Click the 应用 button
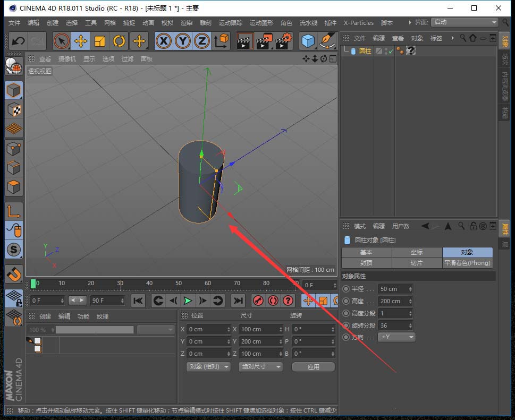This screenshot has height=420, width=515. coord(313,366)
